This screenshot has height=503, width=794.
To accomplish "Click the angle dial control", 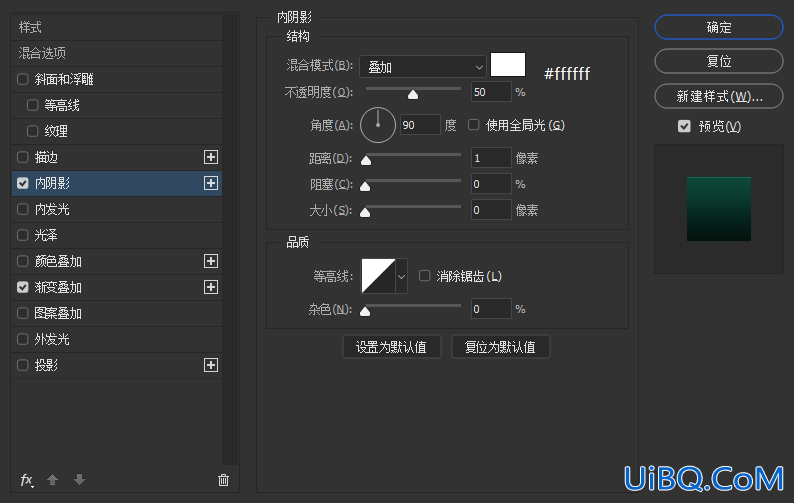I will pyautogui.click(x=378, y=125).
